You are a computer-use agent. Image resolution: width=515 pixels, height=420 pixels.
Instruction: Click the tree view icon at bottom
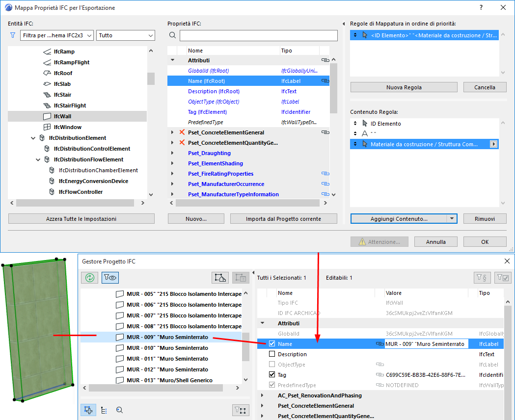pos(104,410)
